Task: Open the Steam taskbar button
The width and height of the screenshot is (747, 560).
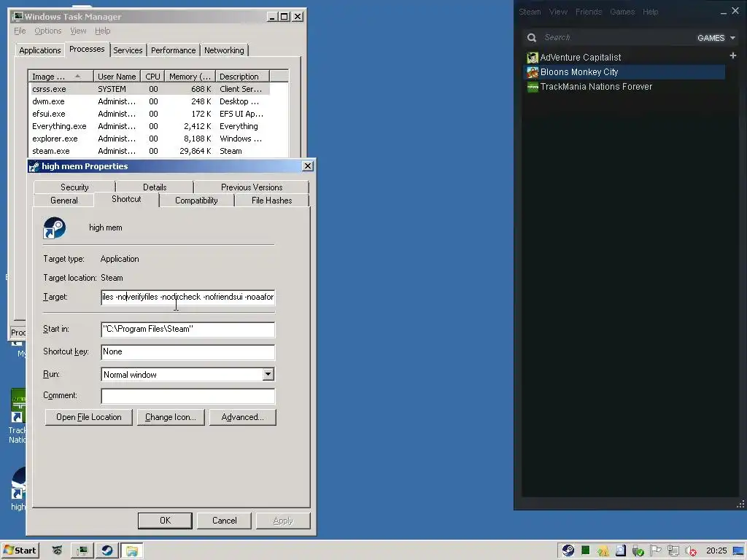Action: point(107,551)
